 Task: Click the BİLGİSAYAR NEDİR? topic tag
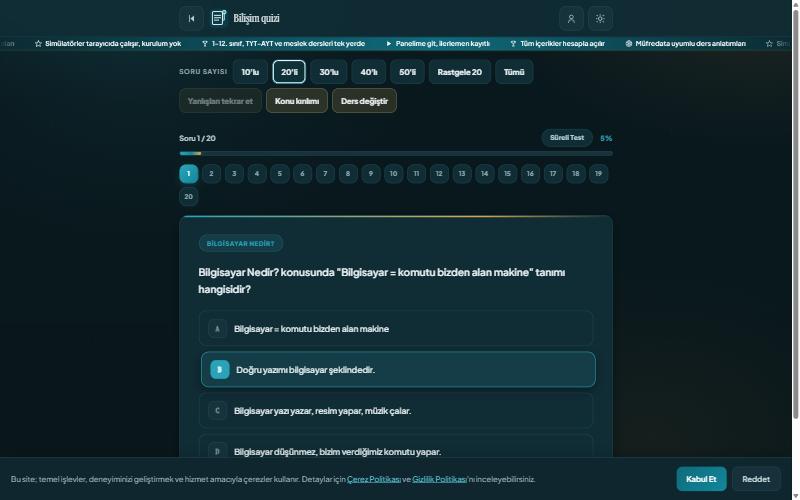click(240, 243)
